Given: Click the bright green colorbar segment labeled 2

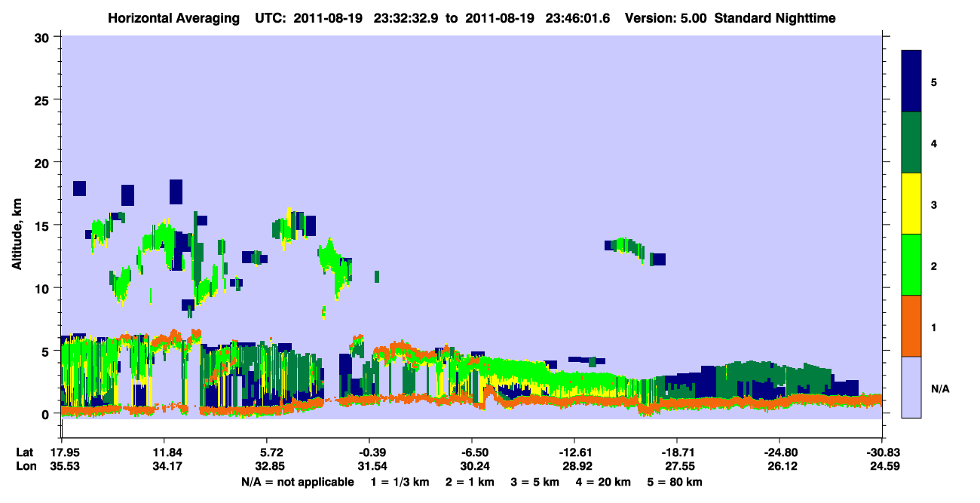Looking at the screenshot, I should pos(911,265).
